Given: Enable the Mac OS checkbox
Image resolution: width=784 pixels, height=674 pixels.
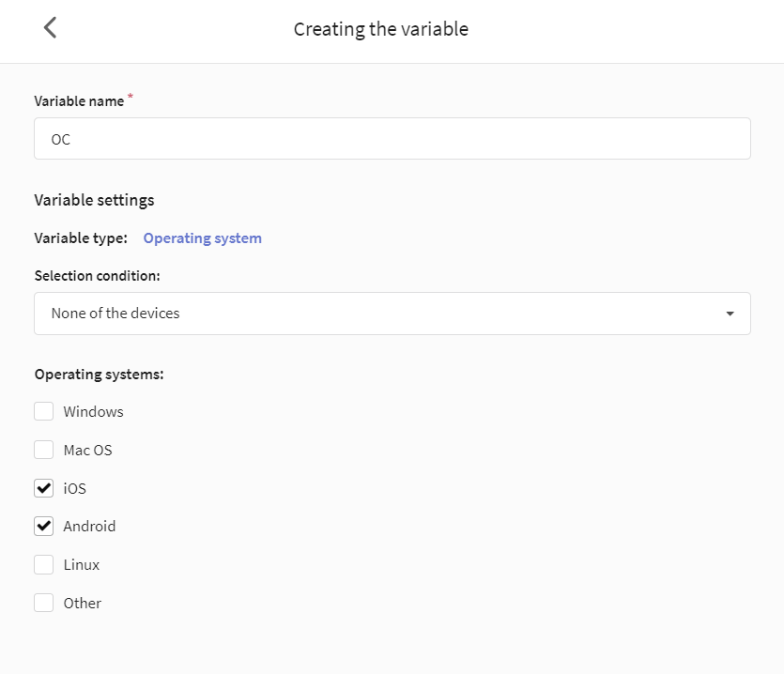Looking at the screenshot, I should (43, 450).
